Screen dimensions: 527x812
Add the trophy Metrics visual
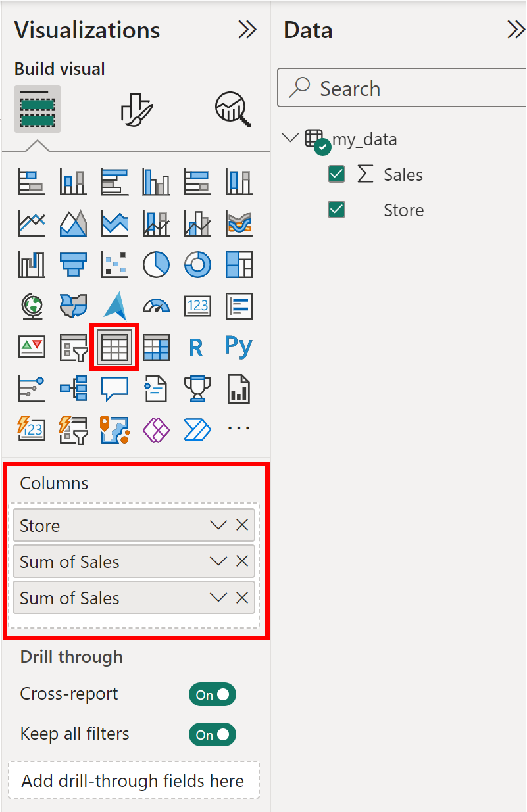tap(197, 388)
